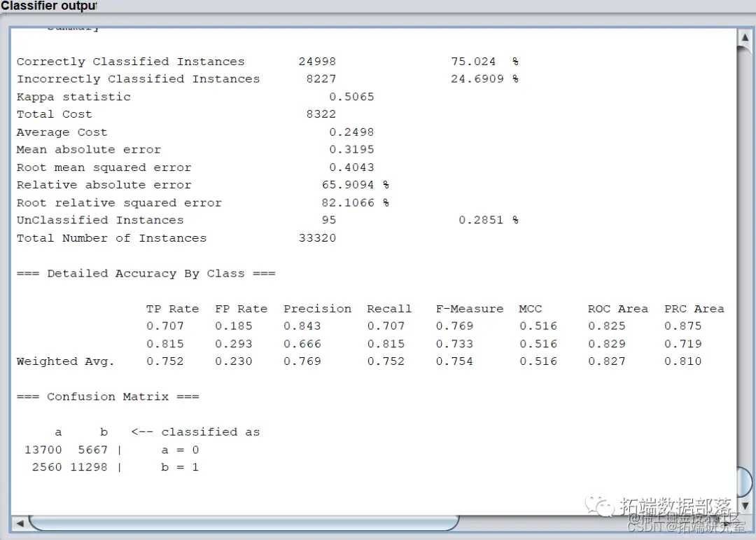Click the FP Rate value 0.293
The height and width of the screenshot is (540, 756).
(233, 344)
